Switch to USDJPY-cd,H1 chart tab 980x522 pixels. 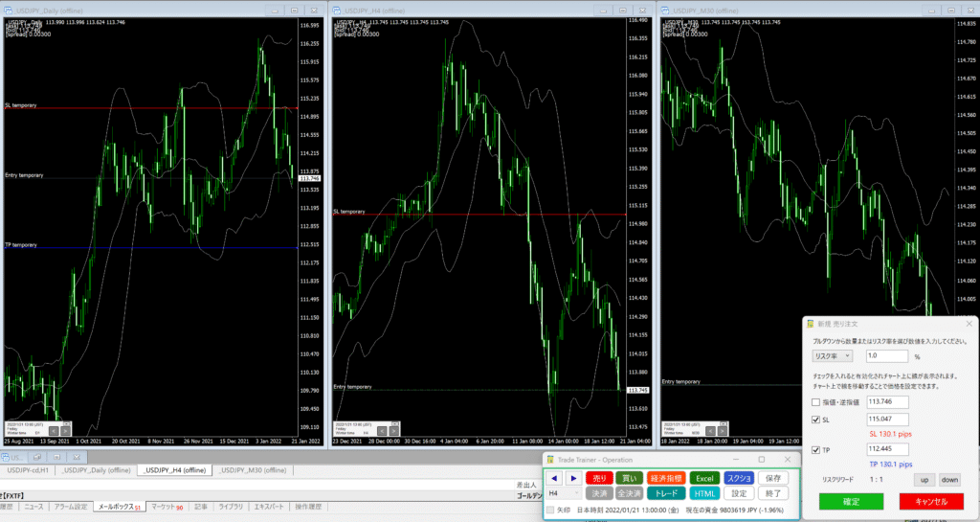[28, 470]
